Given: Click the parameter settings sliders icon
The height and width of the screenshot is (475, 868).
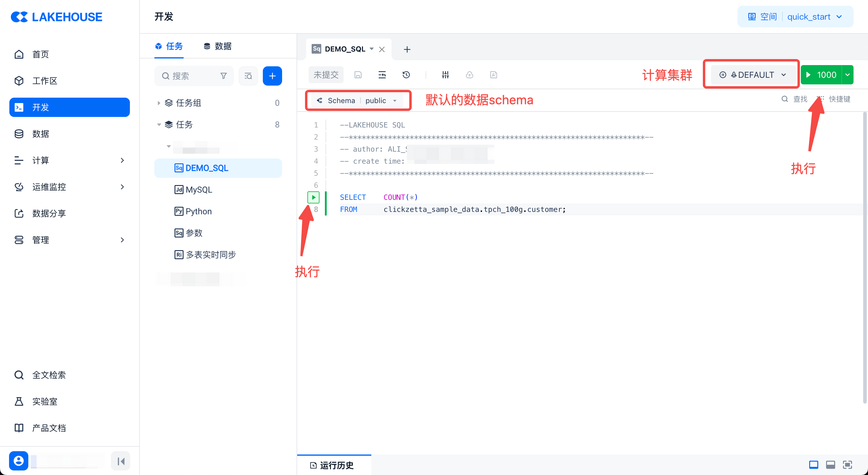Looking at the screenshot, I should 445,75.
